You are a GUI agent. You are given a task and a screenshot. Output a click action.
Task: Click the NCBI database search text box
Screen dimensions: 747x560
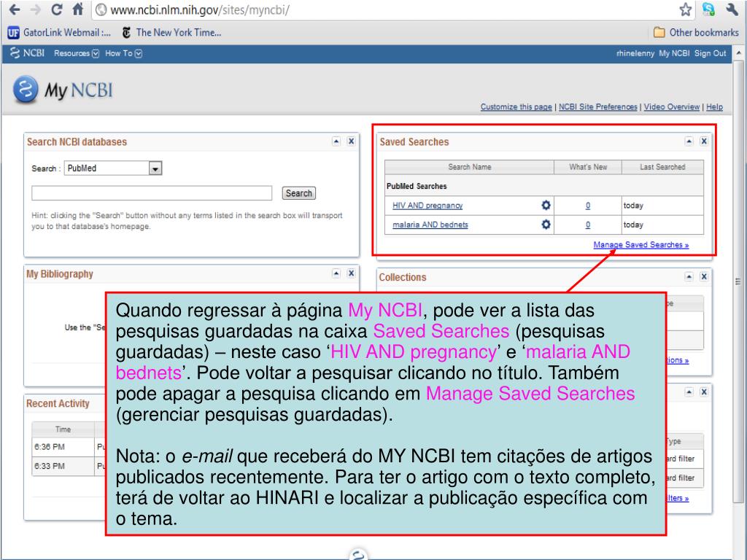[152, 192]
